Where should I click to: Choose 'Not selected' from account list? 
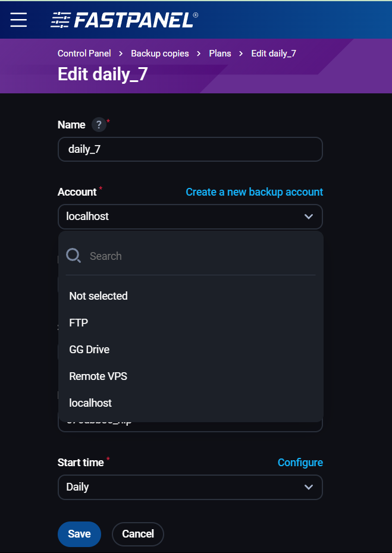click(x=98, y=296)
